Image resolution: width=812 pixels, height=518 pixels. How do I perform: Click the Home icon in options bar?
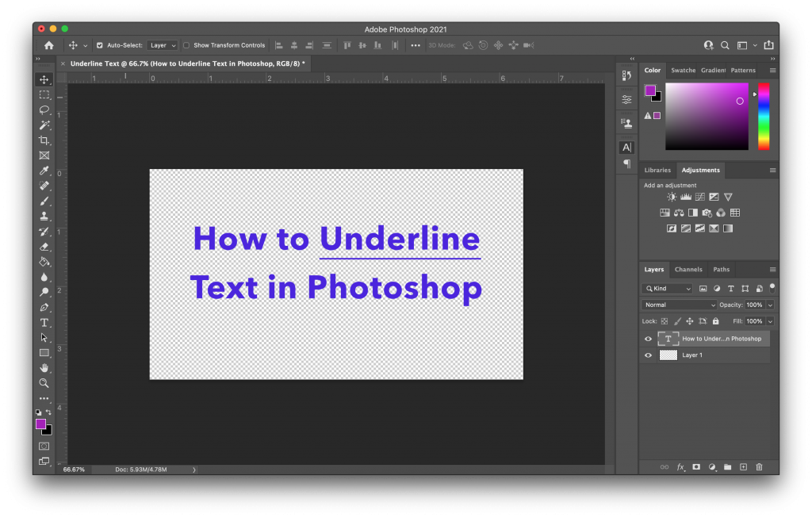pyautogui.click(x=48, y=45)
